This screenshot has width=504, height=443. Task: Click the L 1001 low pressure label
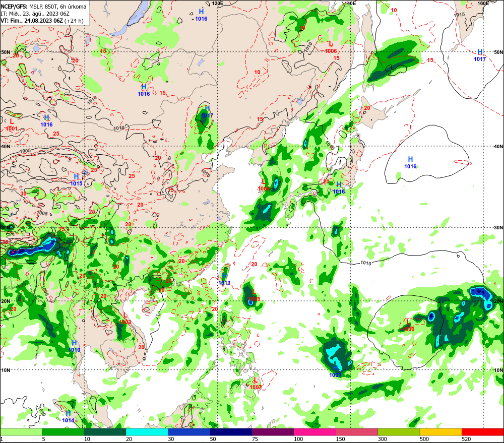(x=12, y=125)
